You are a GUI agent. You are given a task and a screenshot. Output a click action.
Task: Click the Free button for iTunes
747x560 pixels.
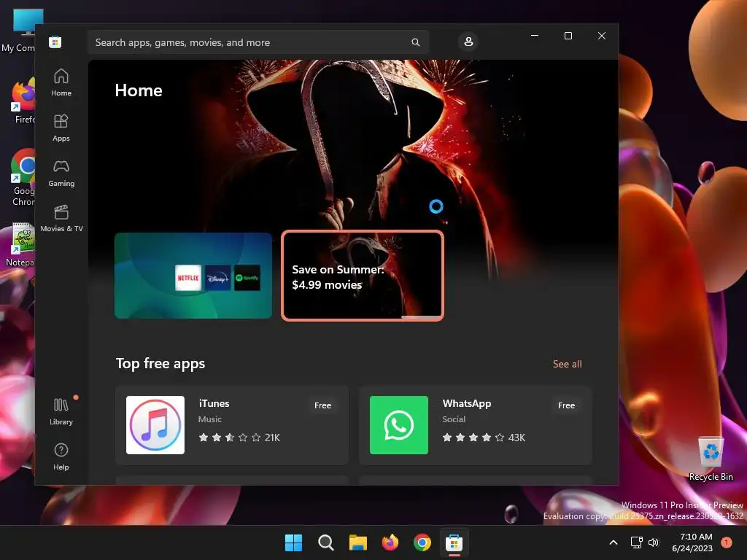pos(322,405)
